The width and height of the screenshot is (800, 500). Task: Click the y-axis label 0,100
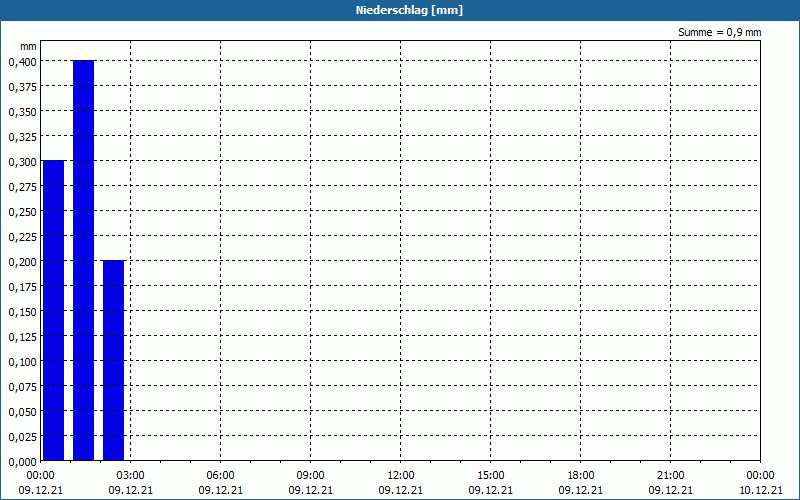pyautogui.click(x=22, y=362)
